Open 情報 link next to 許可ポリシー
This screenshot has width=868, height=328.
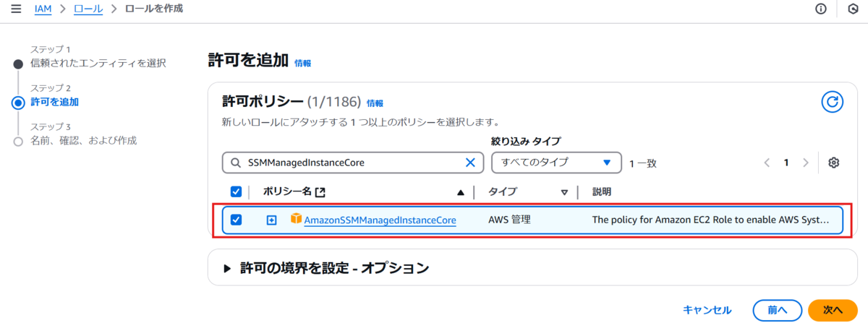click(375, 103)
